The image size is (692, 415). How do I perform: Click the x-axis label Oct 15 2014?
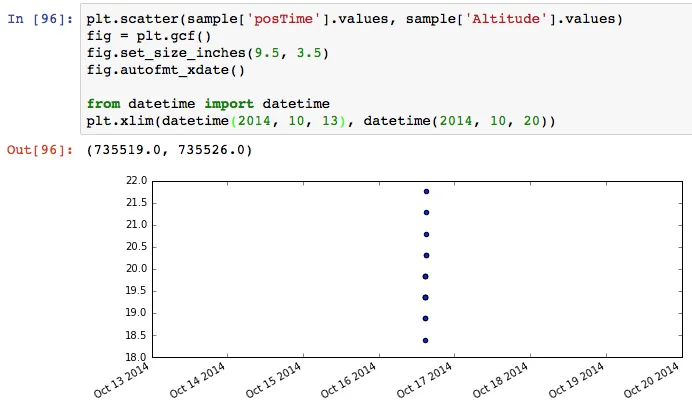point(273,381)
